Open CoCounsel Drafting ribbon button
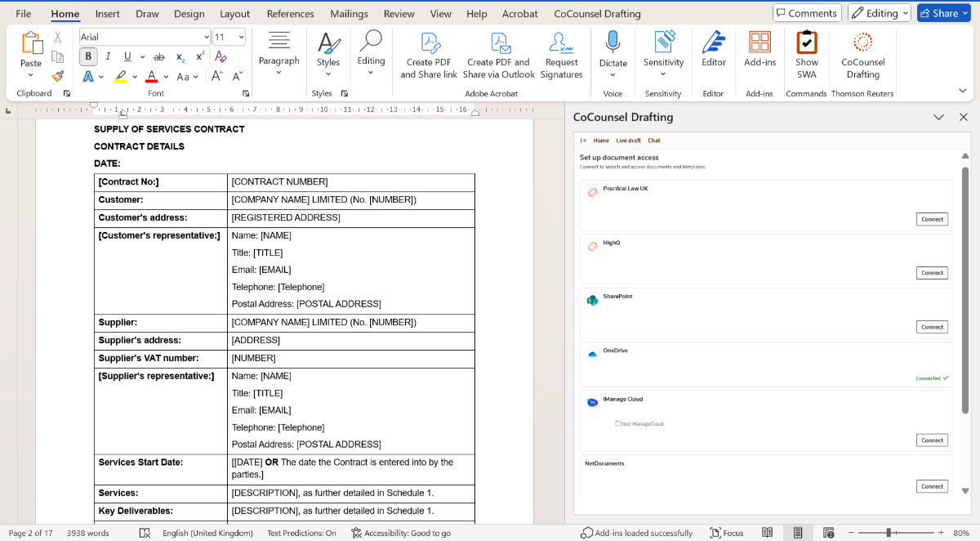980x541 pixels. (863, 55)
